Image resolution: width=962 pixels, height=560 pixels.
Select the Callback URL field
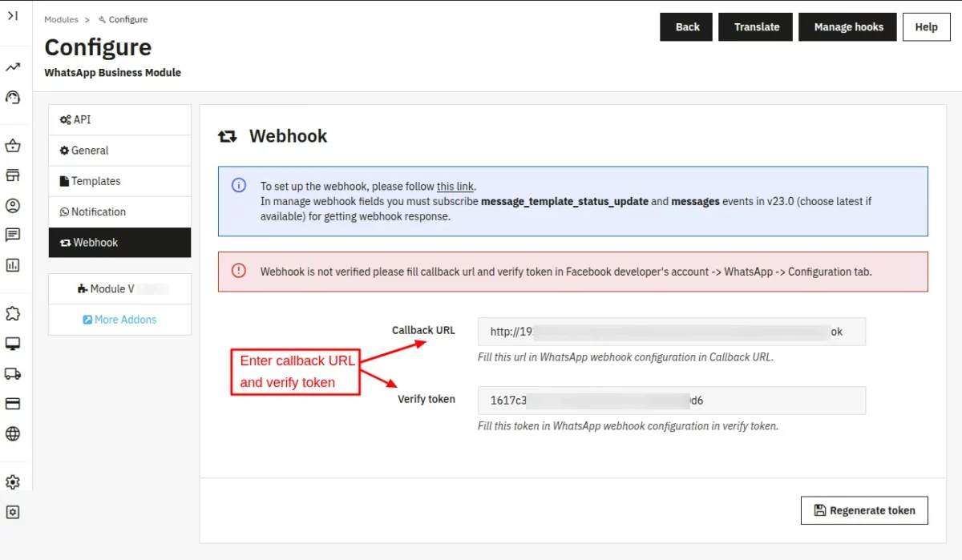[x=672, y=331]
